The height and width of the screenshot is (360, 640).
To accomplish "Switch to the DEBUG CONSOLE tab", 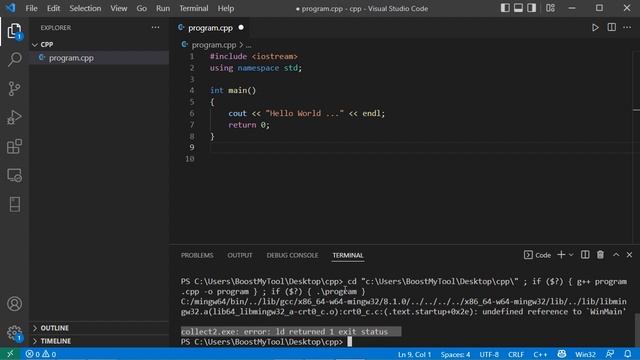I will (292, 255).
